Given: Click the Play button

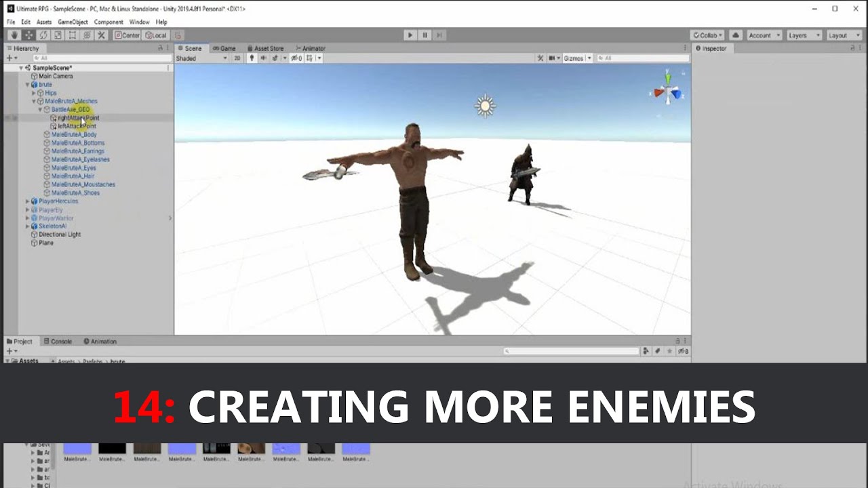Looking at the screenshot, I should tap(410, 35).
